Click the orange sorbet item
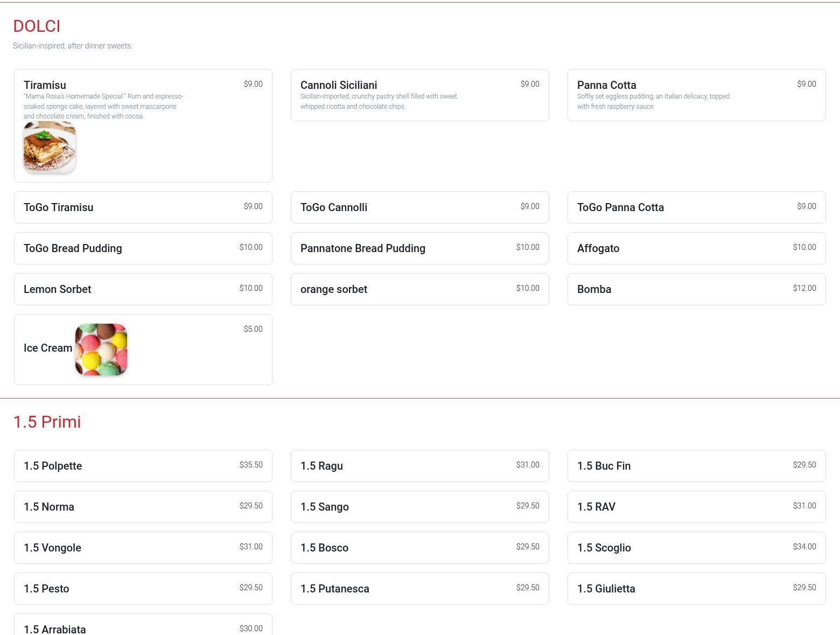The image size is (840, 635). (419, 289)
